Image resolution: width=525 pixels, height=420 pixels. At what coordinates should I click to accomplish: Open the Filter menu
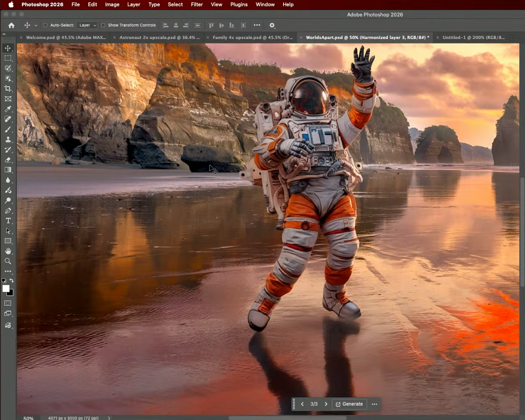tap(196, 4)
